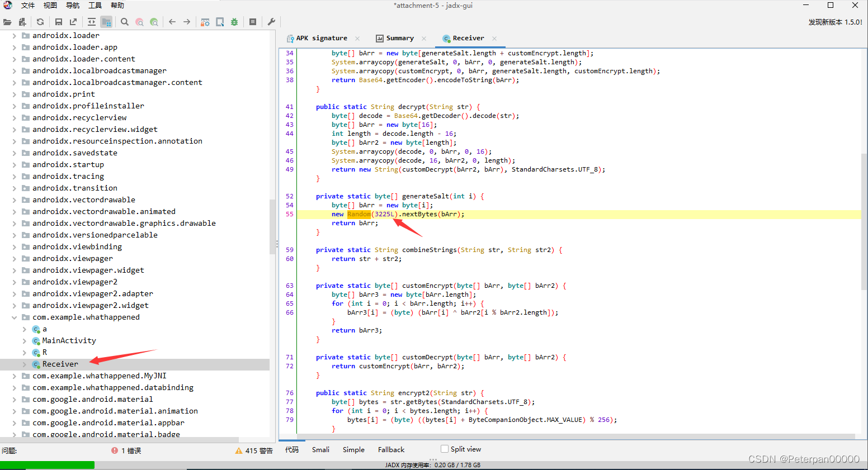Expand com.example.whathappened.databinding package
Screen dimensions: 868x470
click(14, 388)
